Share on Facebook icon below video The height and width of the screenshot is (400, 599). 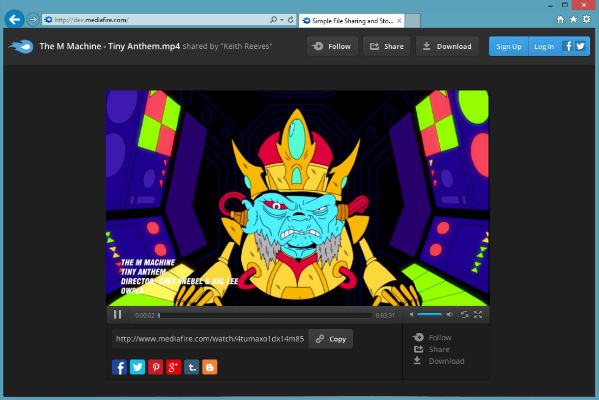119,367
